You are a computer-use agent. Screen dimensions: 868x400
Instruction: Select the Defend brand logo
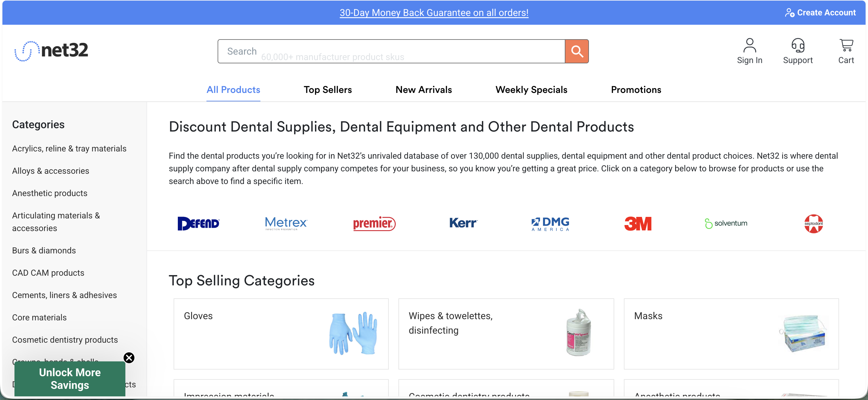point(199,223)
